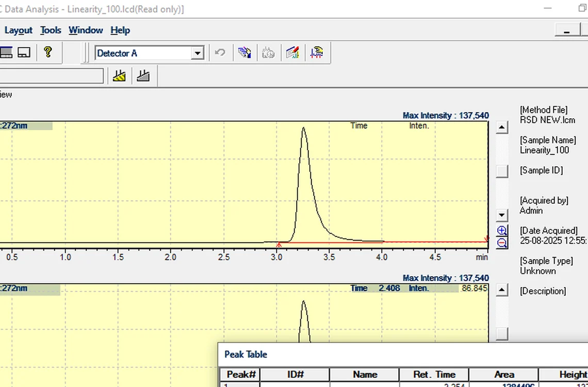Click the gray peak icon

(143, 76)
